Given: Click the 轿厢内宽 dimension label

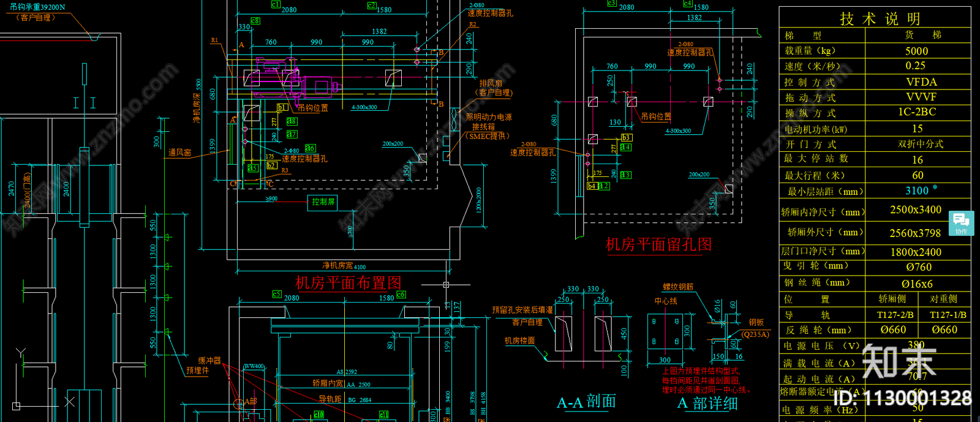Looking at the screenshot, I should pyautogui.click(x=328, y=383).
